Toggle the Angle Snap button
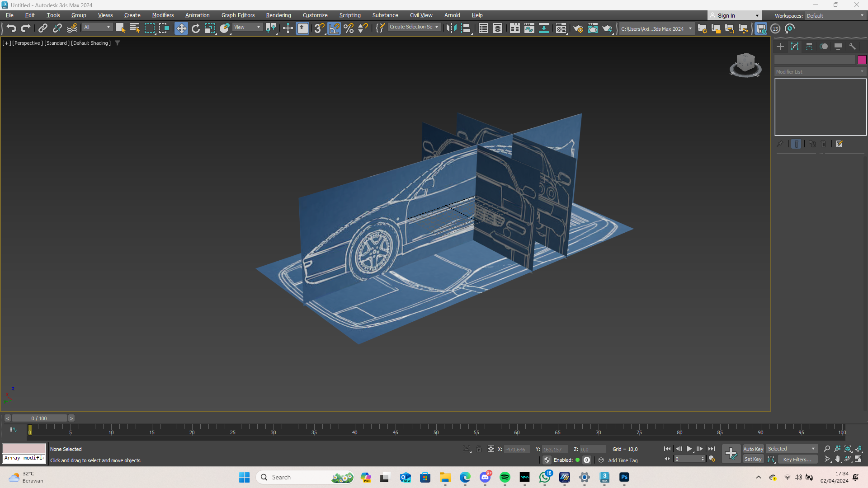The height and width of the screenshot is (488, 868). 334,28
